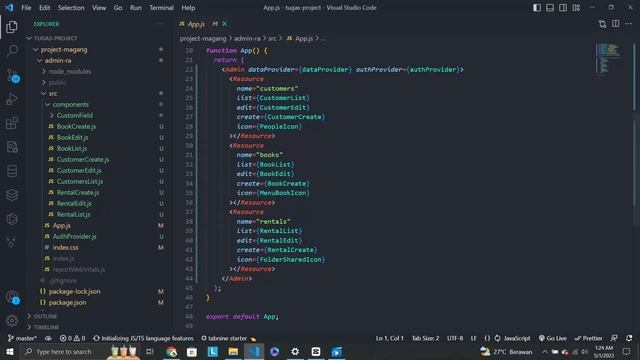Click the split editor right icon
The width and height of the screenshot is (640, 360).
[x=616, y=24]
